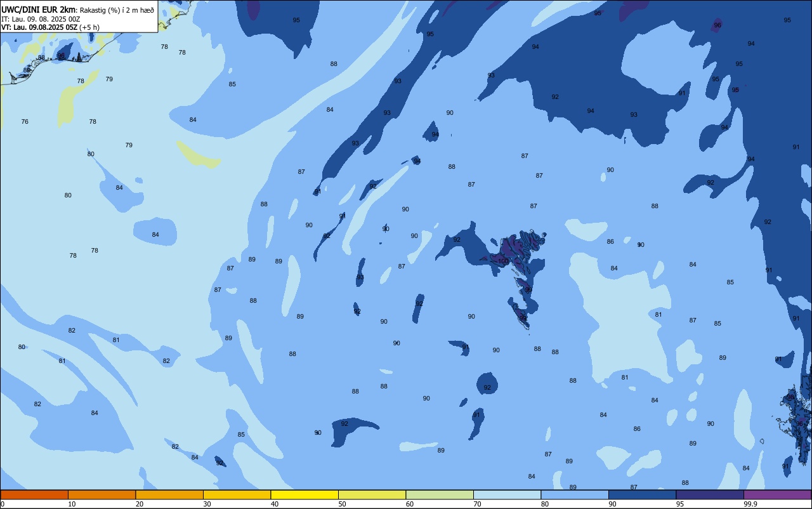
Task: Click the '76' humidity value on the map
Action: pyautogui.click(x=25, y=121)
